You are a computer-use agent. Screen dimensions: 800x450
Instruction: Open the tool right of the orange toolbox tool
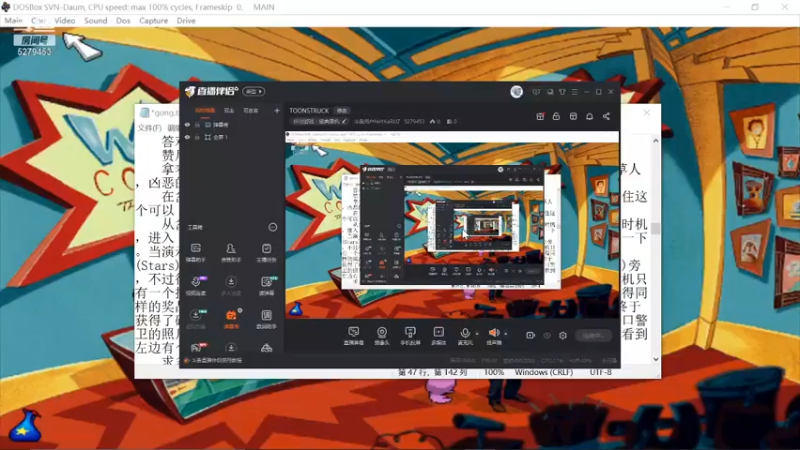(266, 318)
